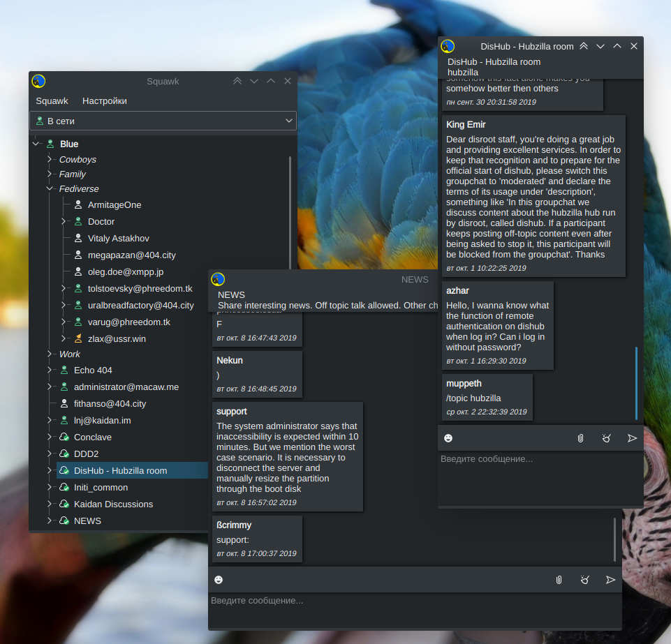Viewport: 671px width, 644px height.
Task: Open the 'В сети' status dropdown
Action: tap(163, 121)
